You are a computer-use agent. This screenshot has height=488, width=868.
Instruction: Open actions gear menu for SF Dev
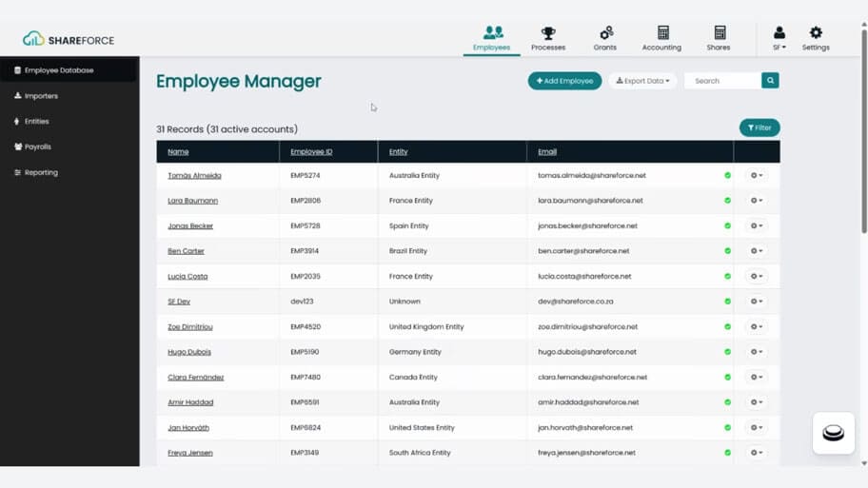(757, 302)
